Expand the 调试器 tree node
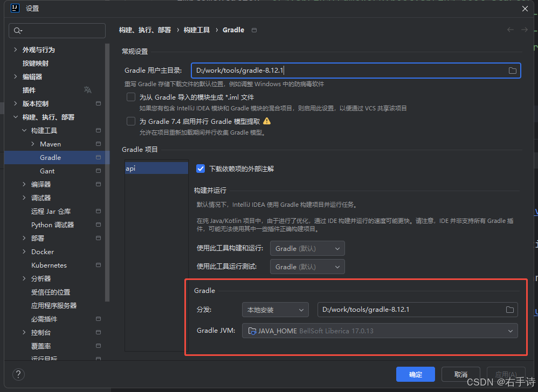This screenshot has height=392, width=538. pyautogui.click(x=24, y=198)
